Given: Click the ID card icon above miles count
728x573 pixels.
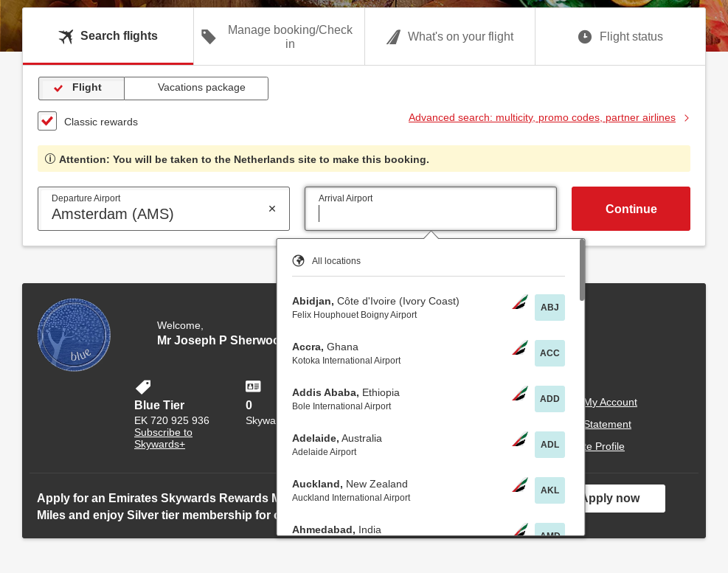Looking at the screenshot, I should coord(253,386).
